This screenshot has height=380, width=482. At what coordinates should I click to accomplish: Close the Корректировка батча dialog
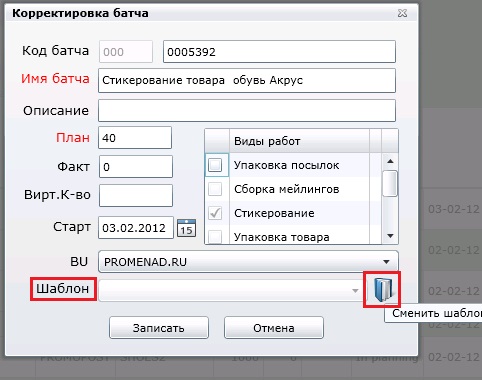[402, 13]
